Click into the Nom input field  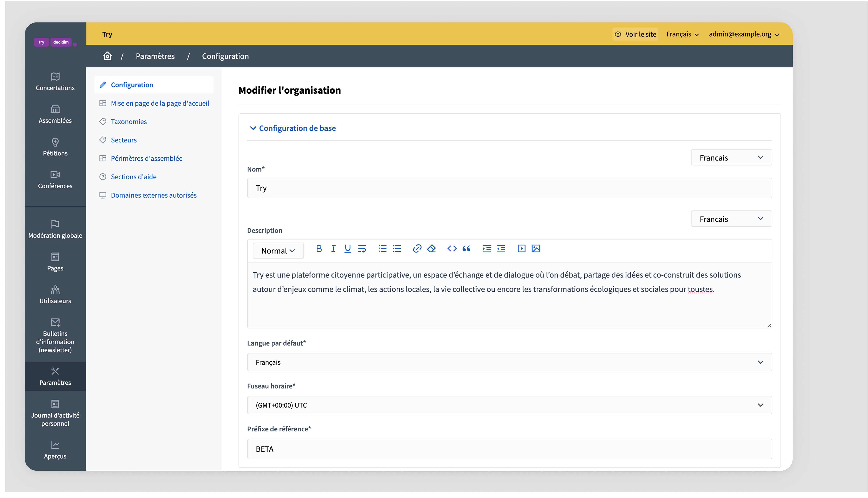coord(509,188)
